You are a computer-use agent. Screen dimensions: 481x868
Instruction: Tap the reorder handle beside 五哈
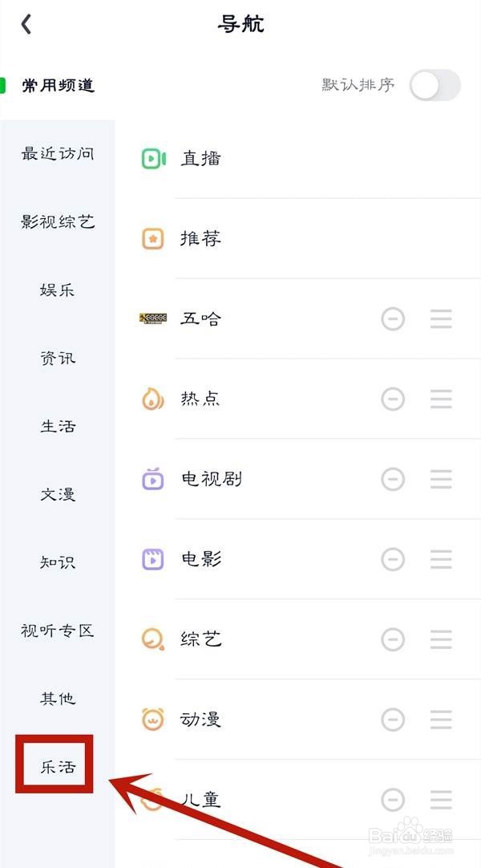click(441, 318)
